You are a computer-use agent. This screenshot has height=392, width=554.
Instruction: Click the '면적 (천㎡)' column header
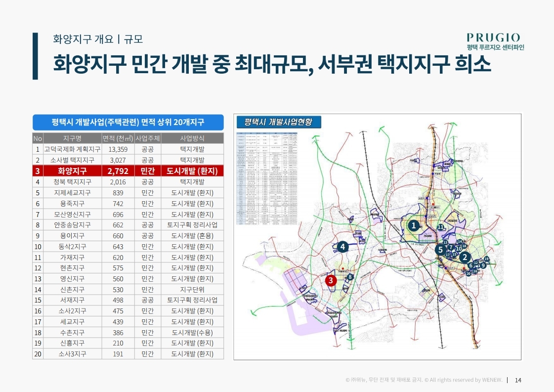(x=118, y=138)
